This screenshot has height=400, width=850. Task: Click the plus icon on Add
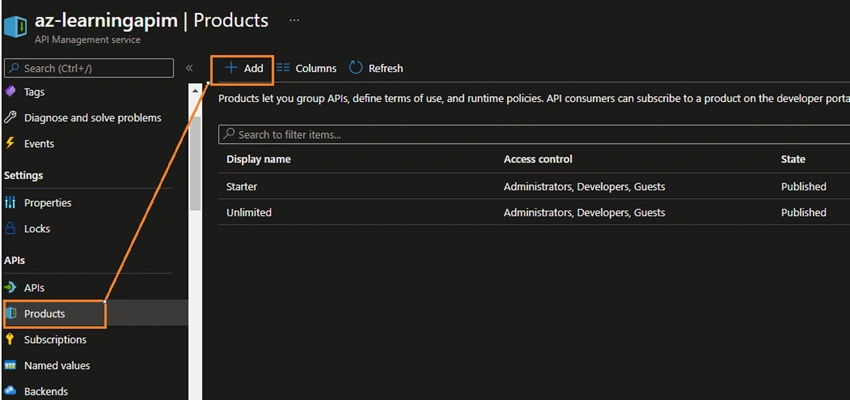click(231, 68)
